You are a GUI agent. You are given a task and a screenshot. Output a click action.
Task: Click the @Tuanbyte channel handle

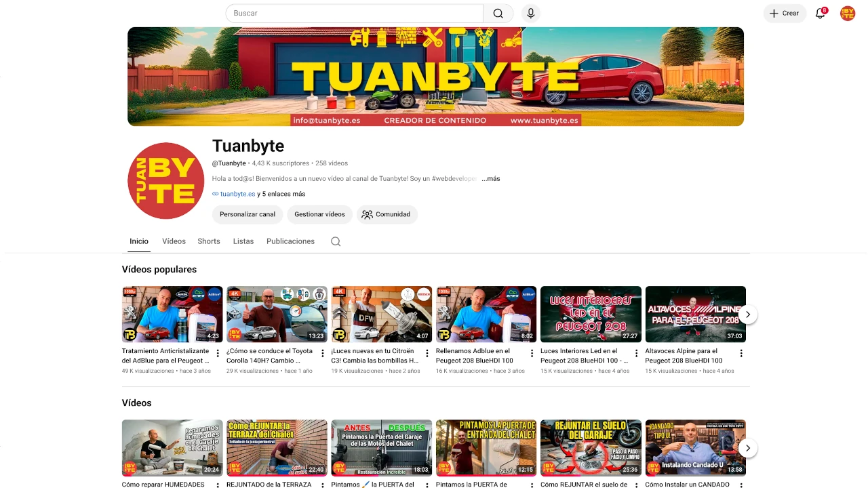(229, 163)
